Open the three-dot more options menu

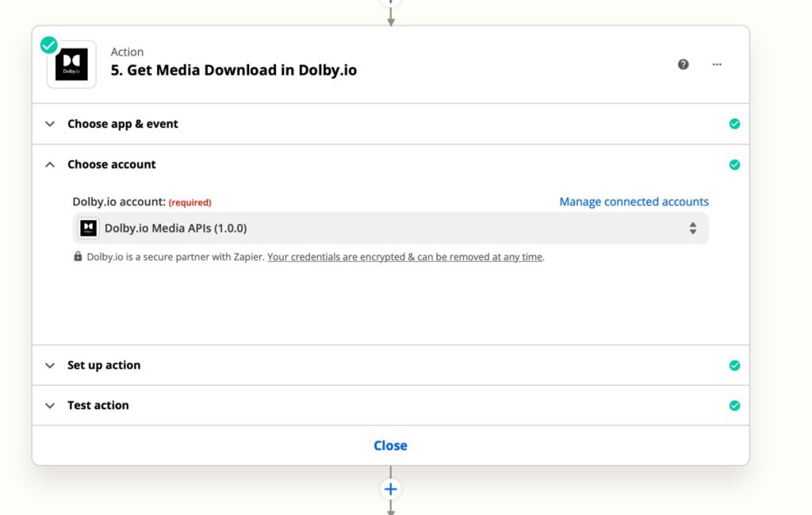(x=717, y=64)
